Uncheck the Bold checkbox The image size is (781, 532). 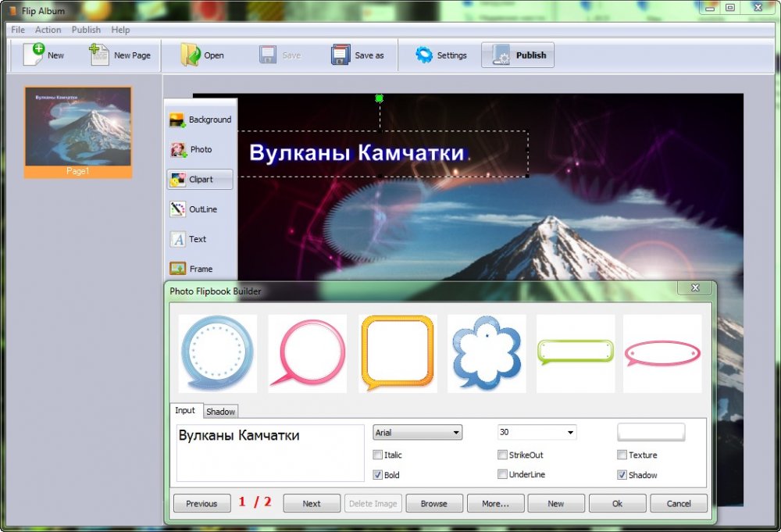click(378, 475)
